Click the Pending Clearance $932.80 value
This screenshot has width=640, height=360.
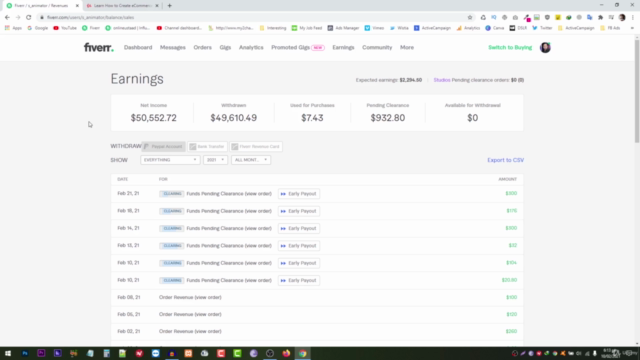tap(388, 118)
